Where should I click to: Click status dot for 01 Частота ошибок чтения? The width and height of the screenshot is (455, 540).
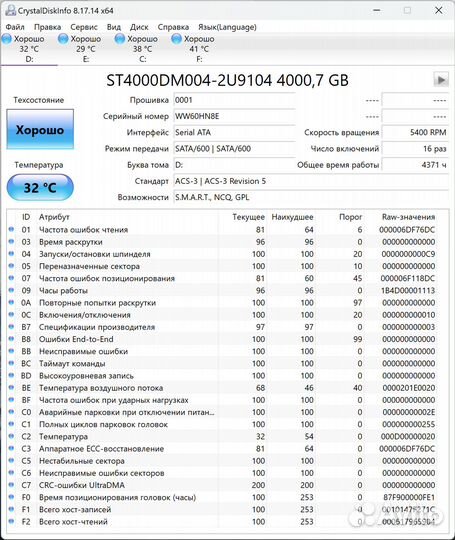coord(11,229)
